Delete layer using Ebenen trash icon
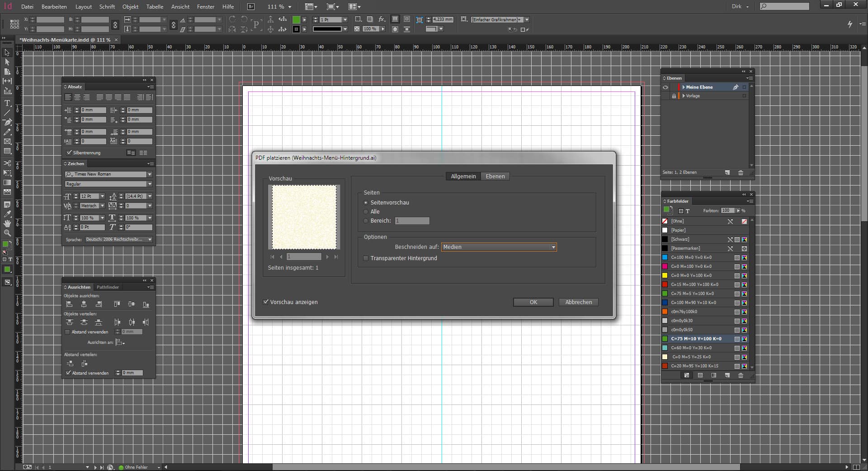Image resolution: width=868 pixels, height=471 pixels. coord(741,172)
